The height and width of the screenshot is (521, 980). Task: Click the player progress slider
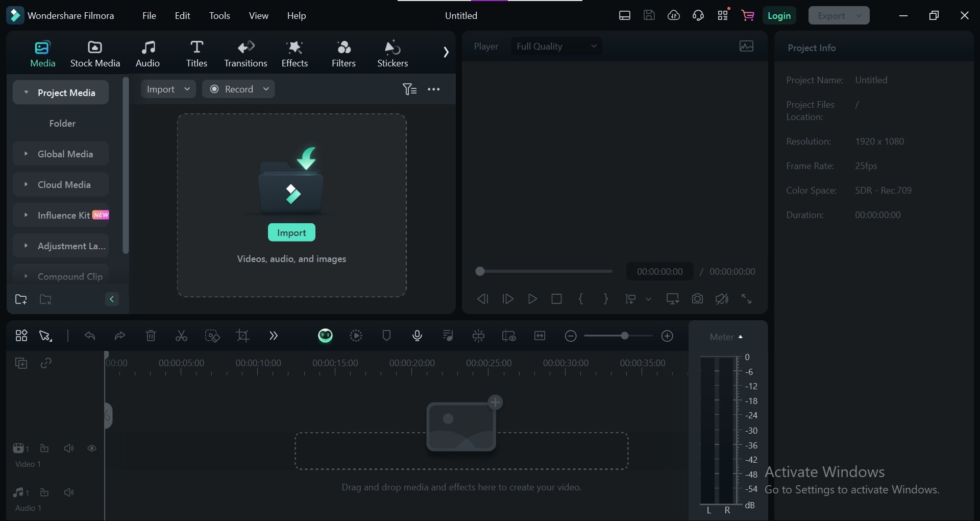click(x=544, y=271)
